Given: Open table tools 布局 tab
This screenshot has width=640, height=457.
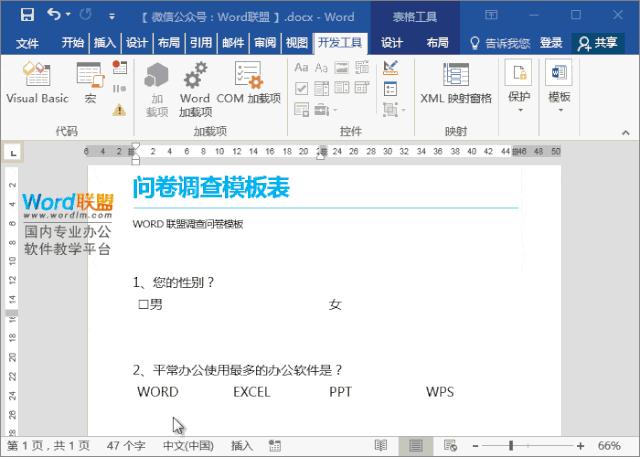Looking at the screenshot, I should tap(437, 42).
